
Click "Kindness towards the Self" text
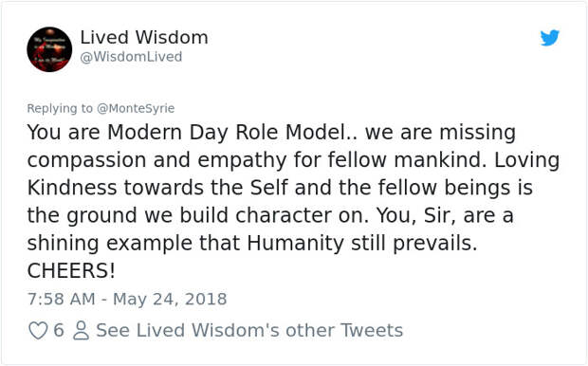click(156, 188)
